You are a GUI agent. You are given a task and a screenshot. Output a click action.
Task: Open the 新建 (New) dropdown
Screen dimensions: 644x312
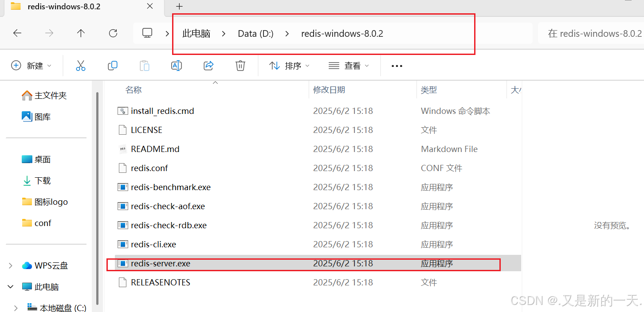click(x=31, y=66)
